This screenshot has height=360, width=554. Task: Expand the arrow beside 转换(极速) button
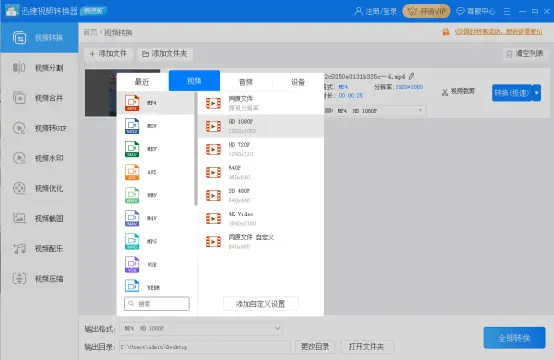(x=537, y=93)
